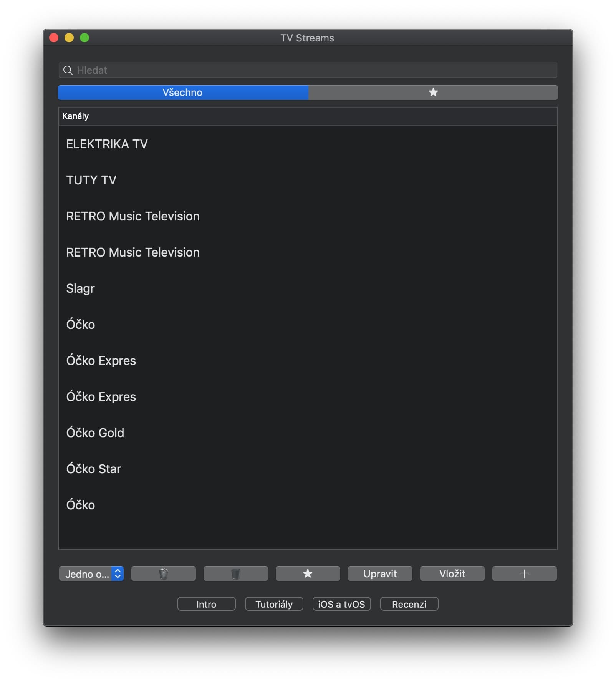Switch to the star favorites tab
616x683 pixels.
pos(433,93)
